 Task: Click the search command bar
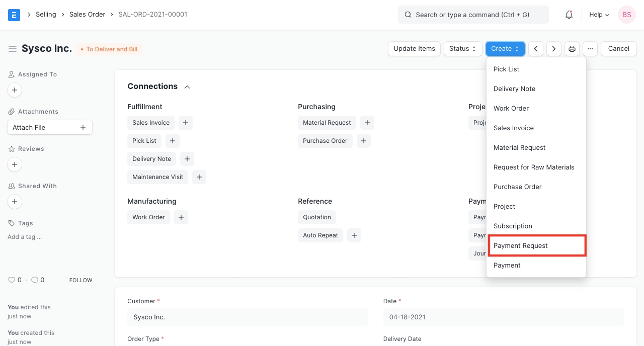pos(473,15)
